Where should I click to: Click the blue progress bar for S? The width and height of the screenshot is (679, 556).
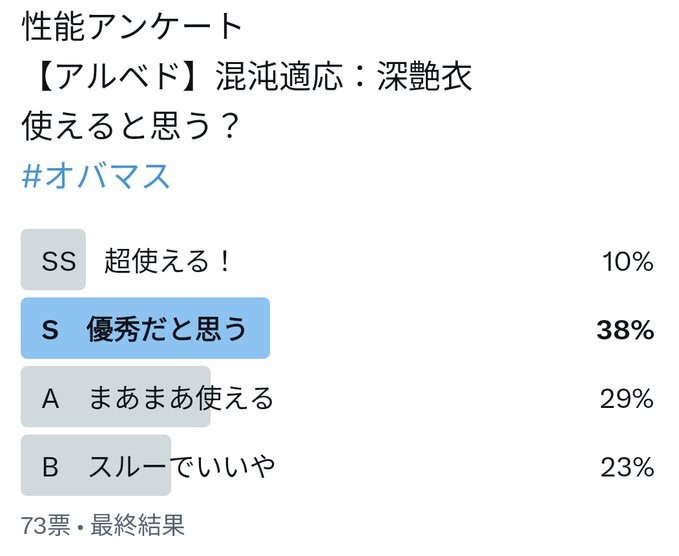click(x=146, y=328)
